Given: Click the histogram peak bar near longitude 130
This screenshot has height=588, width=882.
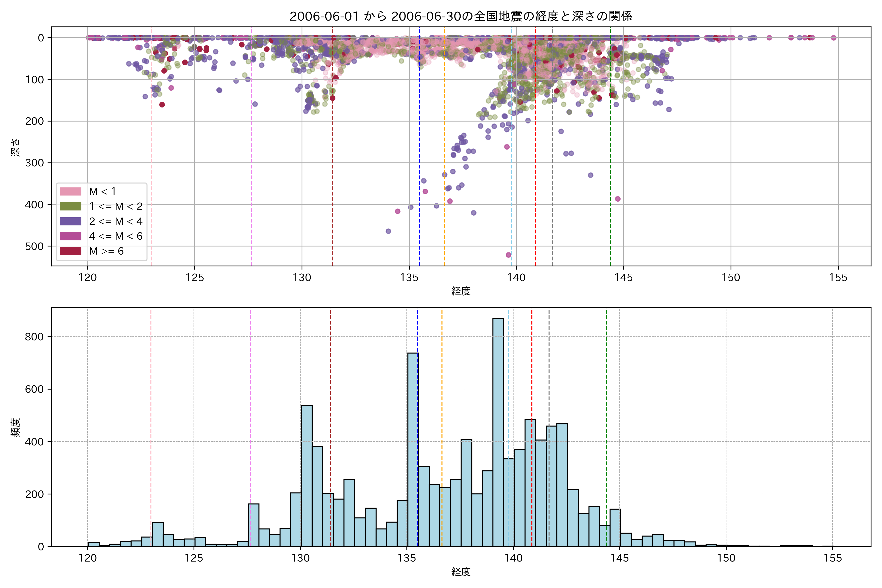Looking at the screenshot, I should tap(306, 476).
